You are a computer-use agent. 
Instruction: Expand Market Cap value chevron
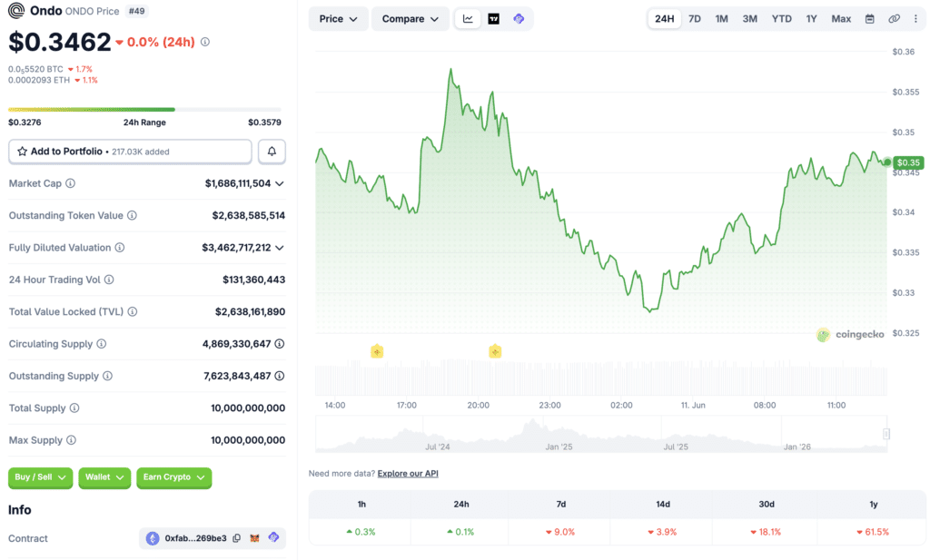click(x=280, y=183)
